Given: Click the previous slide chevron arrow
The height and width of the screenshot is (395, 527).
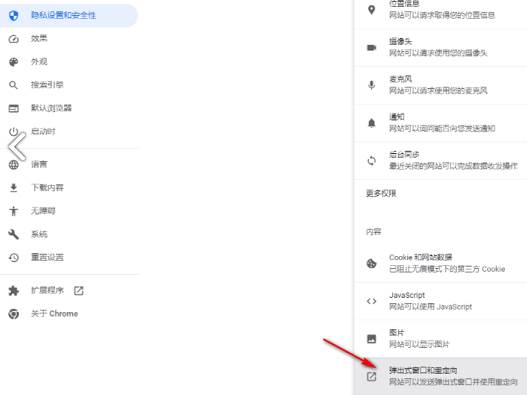Looking at the screenshot, I should point(17,146).
